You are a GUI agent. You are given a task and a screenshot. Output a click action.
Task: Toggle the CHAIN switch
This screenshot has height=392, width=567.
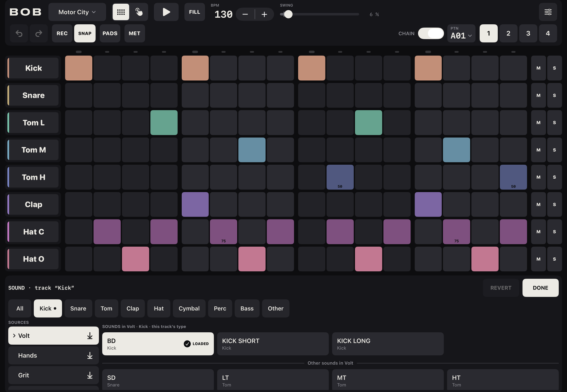tap(431, 33)
